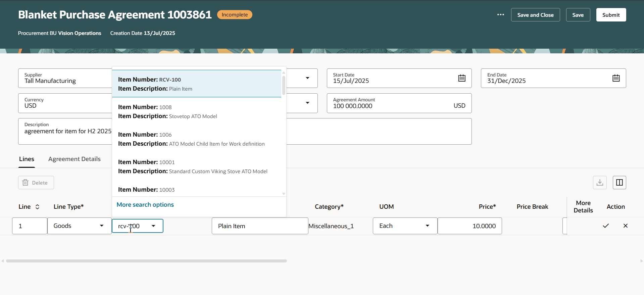Choose item 1006 ATO Model Child Item
644x295 pixels.
pos(197,139)
